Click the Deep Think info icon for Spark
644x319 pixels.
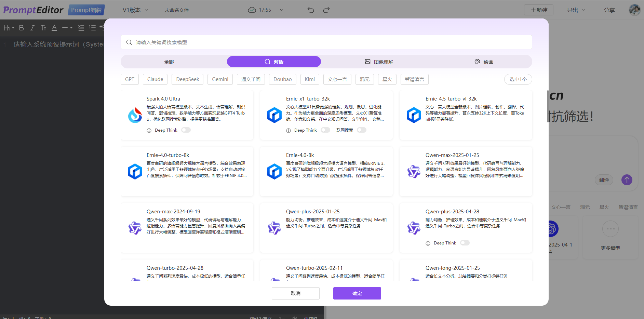point(149,131)
